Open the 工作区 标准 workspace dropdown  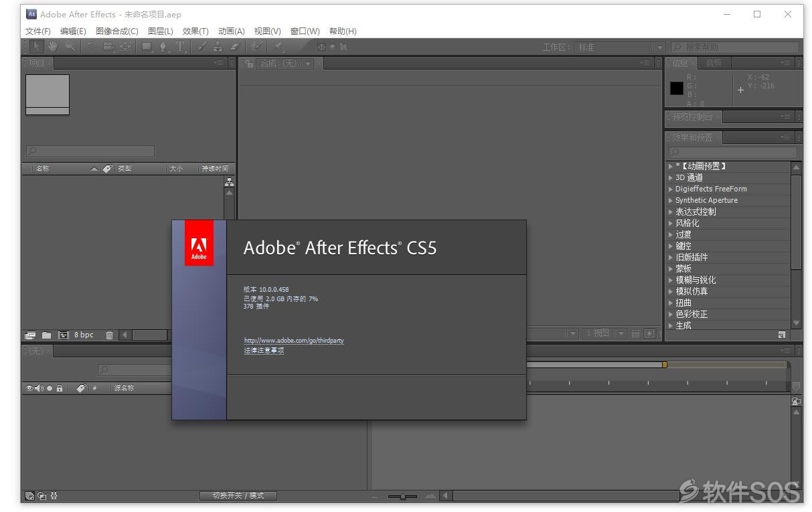point(621,48)
